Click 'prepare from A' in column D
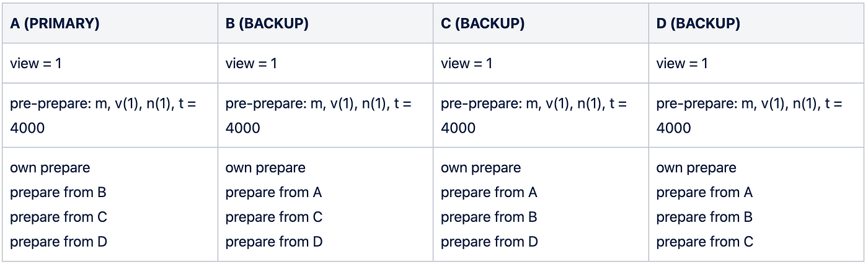The image size is (868, 264). pyautogui.click(x=704, y=193)
